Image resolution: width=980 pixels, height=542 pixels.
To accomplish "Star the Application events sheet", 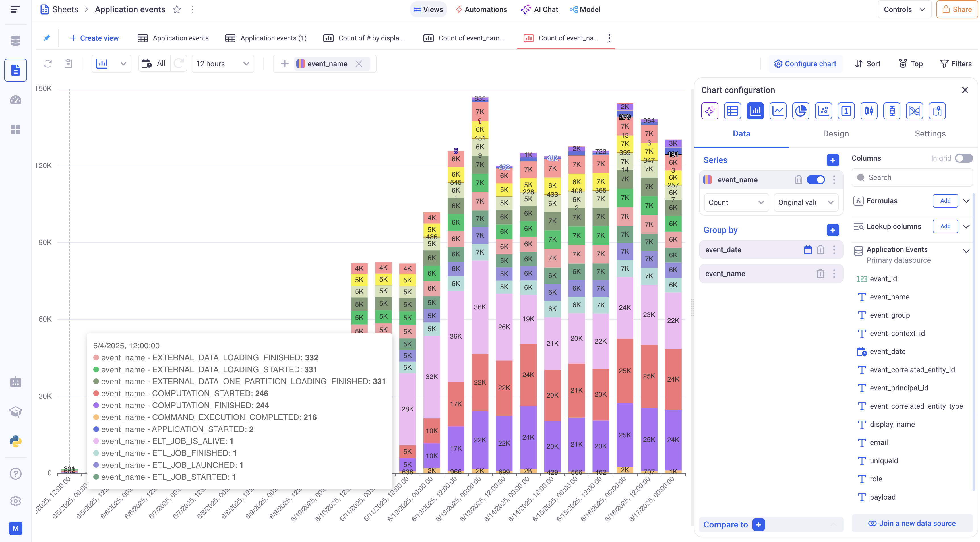I will (177, 9).
